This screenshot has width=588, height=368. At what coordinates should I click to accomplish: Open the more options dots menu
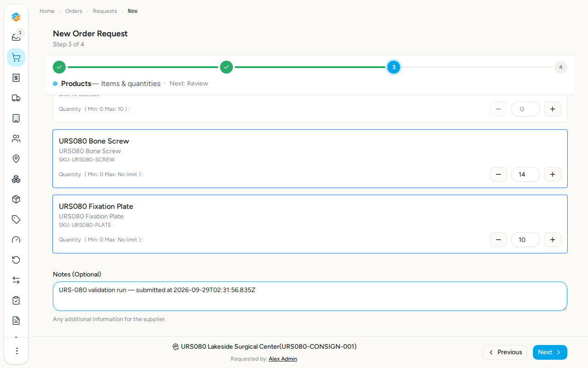[17, 351]
